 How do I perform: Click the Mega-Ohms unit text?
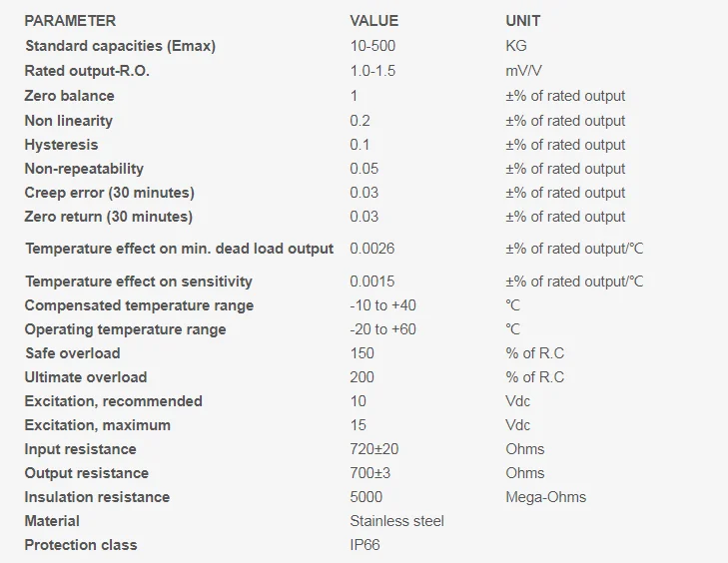(545, 497)
